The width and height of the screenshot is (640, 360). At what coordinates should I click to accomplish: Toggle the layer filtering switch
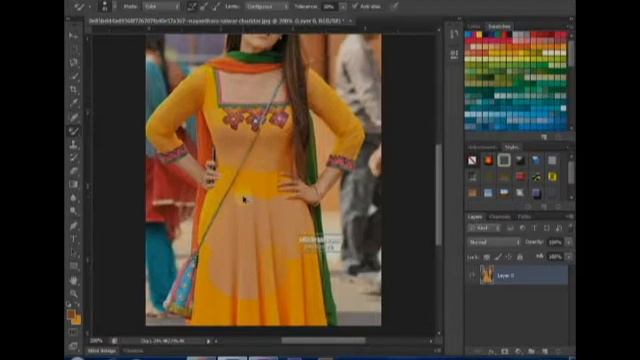[570, 228]
